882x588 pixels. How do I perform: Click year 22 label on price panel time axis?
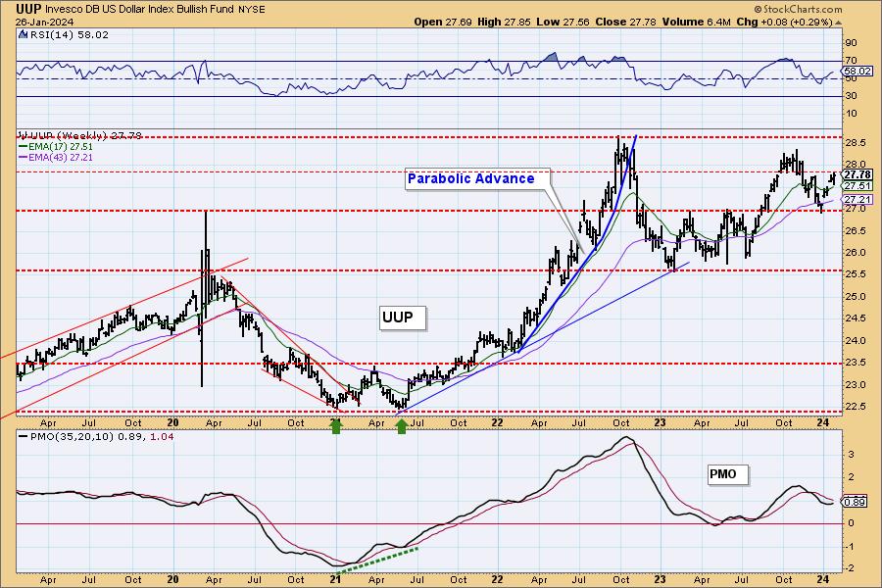497,423
